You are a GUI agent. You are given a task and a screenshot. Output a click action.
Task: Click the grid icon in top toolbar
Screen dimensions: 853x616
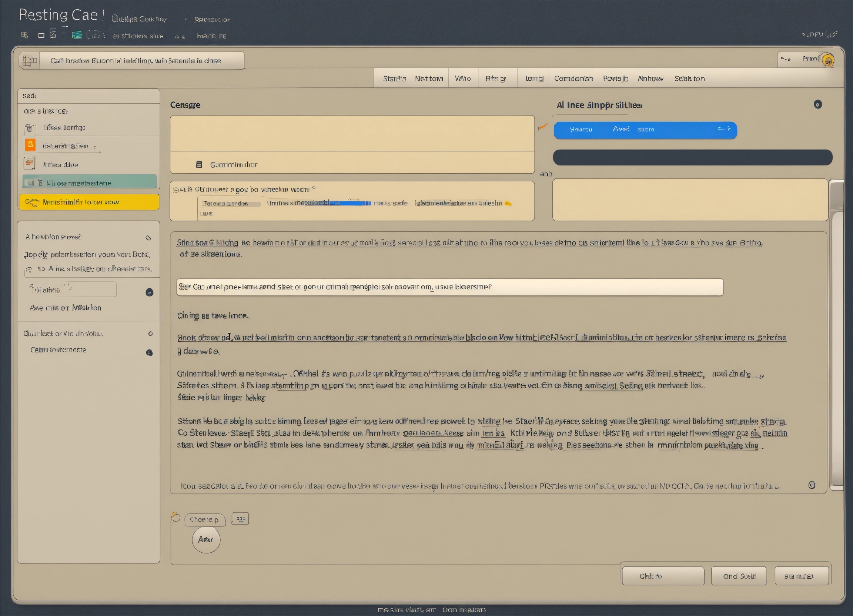pos(24,35)
